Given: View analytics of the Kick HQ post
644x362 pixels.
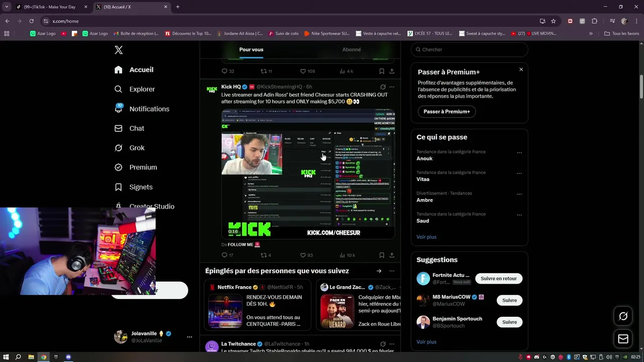Looking at the screenshot, I should pos(347,255).
